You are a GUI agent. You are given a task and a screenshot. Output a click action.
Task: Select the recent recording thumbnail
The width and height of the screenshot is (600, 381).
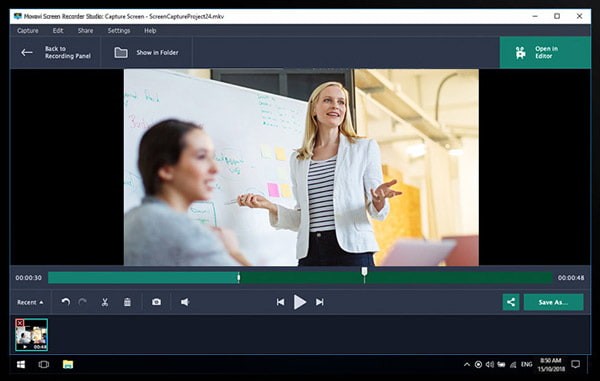tap(32, 335)
